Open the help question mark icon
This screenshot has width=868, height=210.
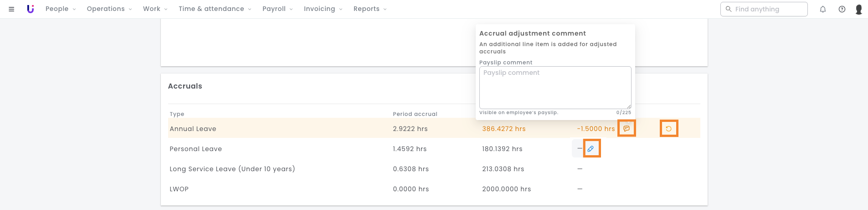tap(842, 9)
